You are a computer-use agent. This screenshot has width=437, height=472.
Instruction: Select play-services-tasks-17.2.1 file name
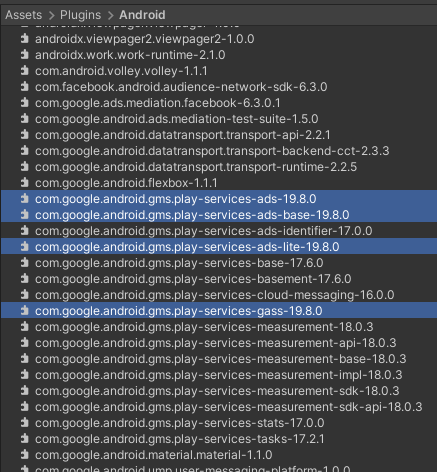(x=180, y=439)
